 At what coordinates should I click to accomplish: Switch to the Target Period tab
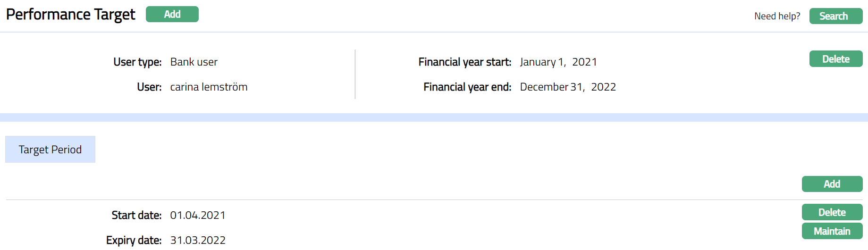click(x=50, y=150)
